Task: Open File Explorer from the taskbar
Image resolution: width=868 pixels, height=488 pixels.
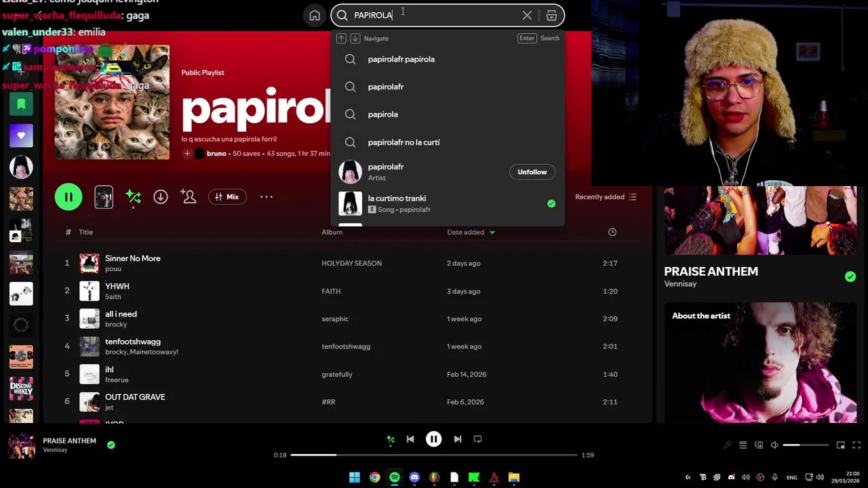Action: pyautogui.click(x=514, y=477)
